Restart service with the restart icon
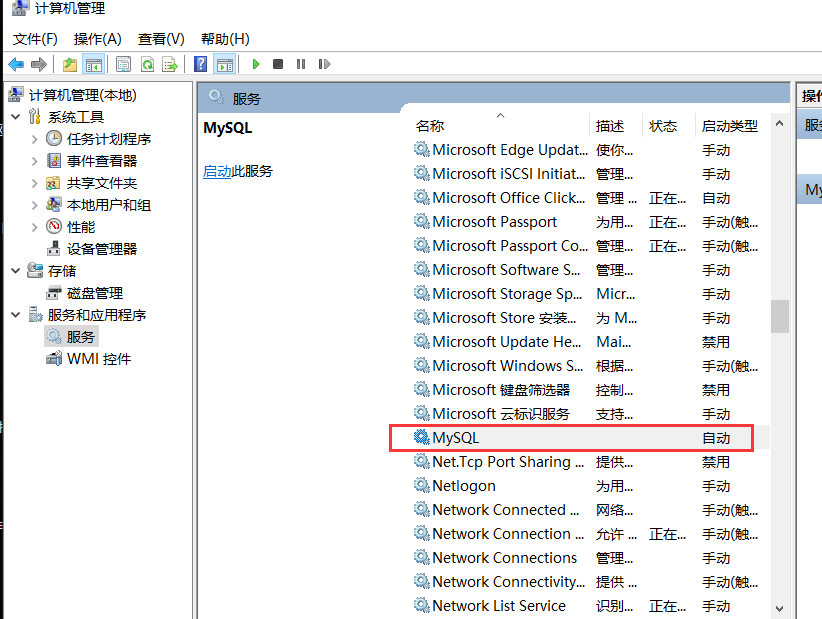 coord(324,64)
